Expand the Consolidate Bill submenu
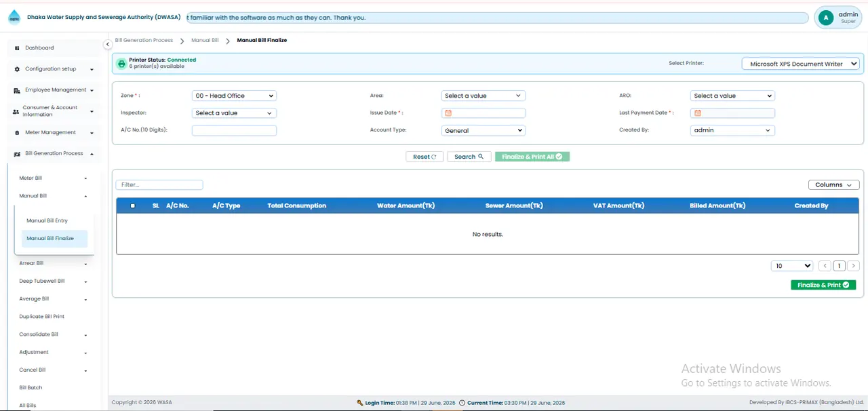Screen dimensions: 868x411 pyautogui.click(x=85, y=335)
